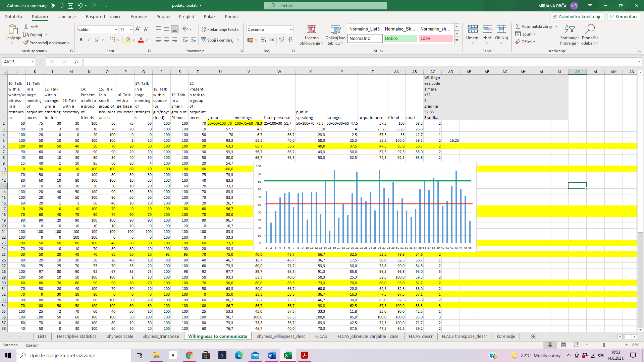Open the number format Općenito dropdown

pyautogui.click(x=291, y=29)
